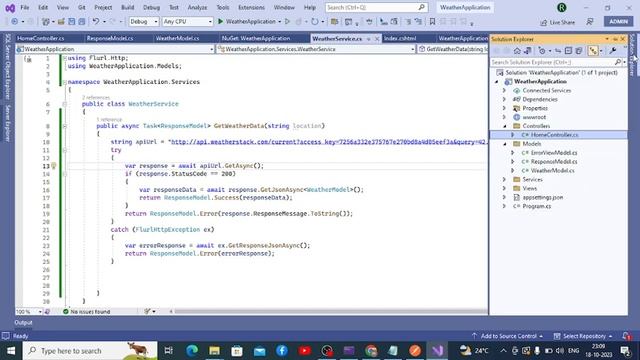The height and width of the screenshot is (360, 640).
Task: Click Show All Files icon in Solution Explorer
Action: (x=579, y=51)
